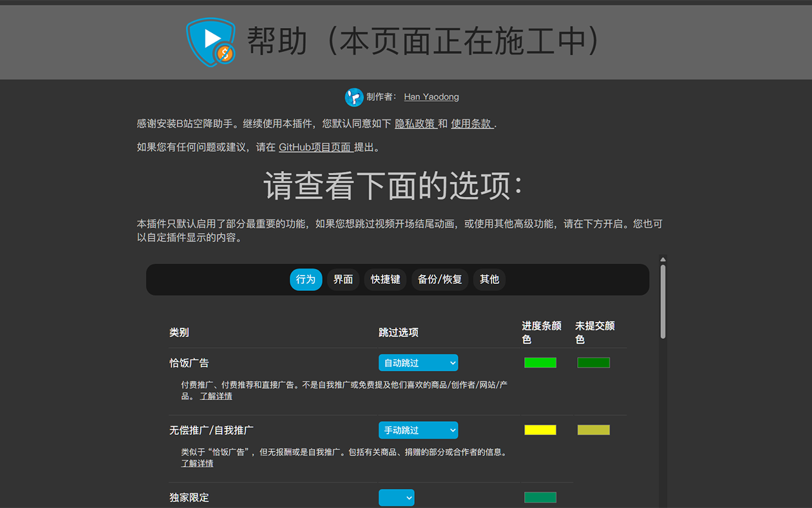
Task: Click 了解详情 under the 恰饭广告 description
Action: 216,396
